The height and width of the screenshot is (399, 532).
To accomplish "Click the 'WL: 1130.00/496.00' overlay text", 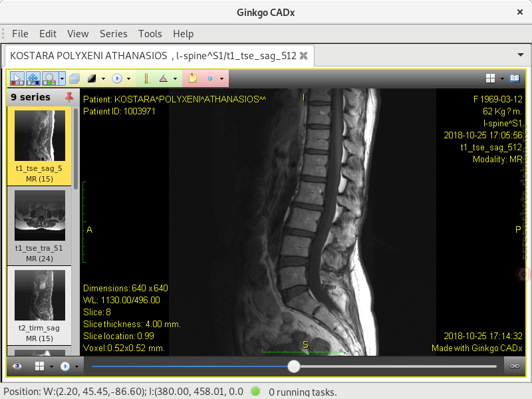I will click(122, 301).
